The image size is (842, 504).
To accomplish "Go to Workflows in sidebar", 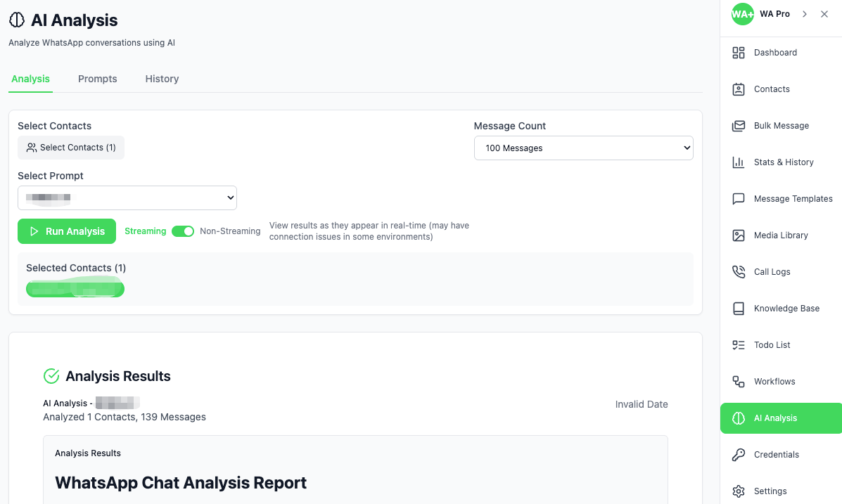I will [x=781, y=381].
